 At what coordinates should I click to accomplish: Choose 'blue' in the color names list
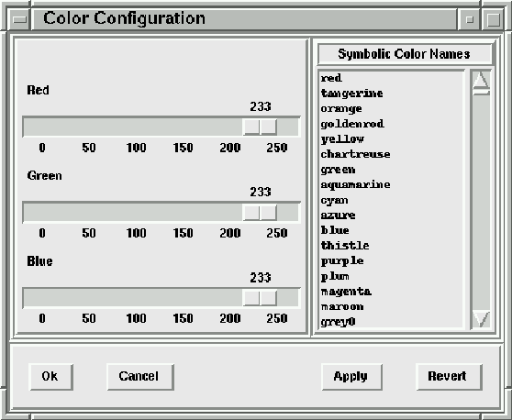point(391,231)
